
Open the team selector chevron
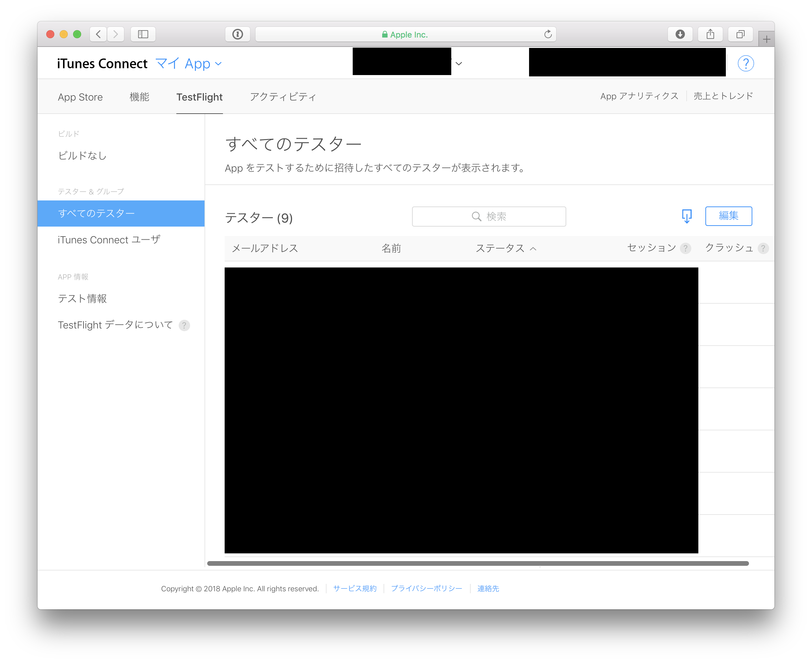coord(459,64)
